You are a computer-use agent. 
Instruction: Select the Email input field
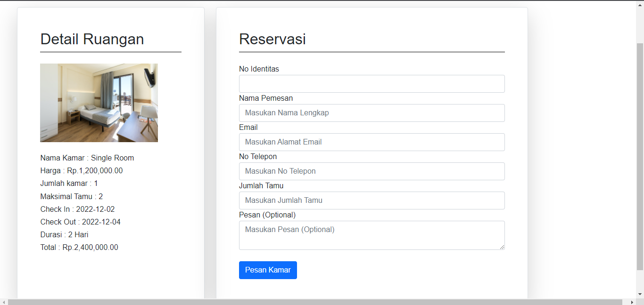[x=372, y=142]
